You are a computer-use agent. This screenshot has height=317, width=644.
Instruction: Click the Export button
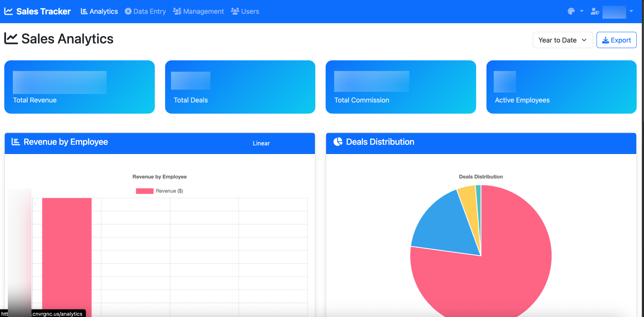616,40
